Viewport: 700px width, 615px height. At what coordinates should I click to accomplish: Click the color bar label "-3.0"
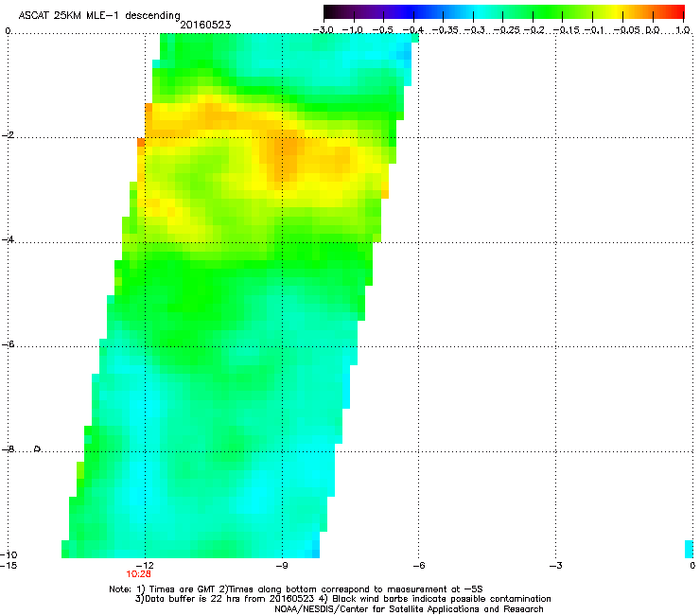click(324, 30)
